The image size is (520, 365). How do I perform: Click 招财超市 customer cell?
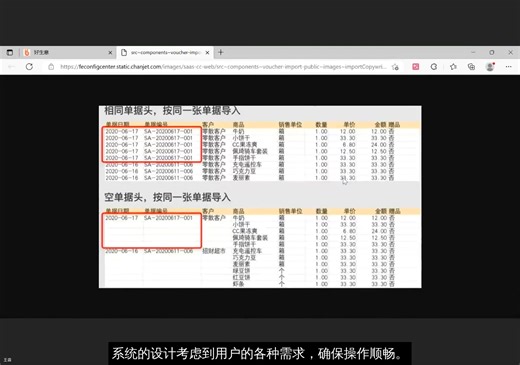[214, 251]
